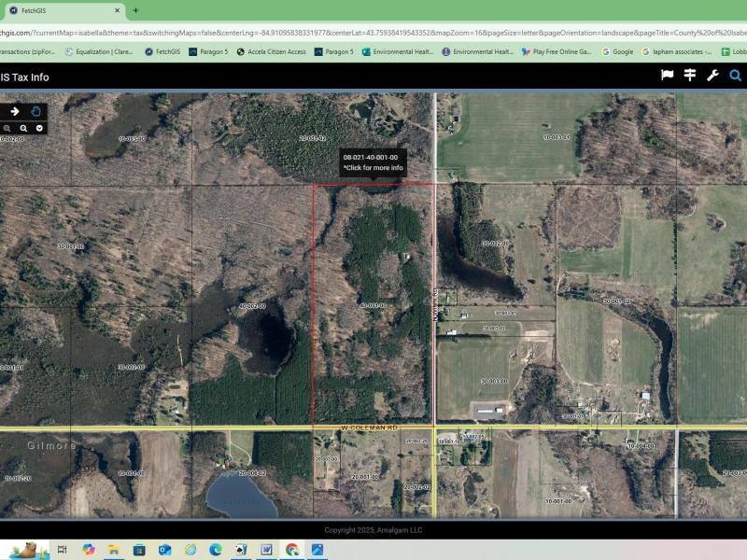The width and height of the screenshot is (747, 560).
Task: Open Microsoft Word from the taskbar
Action: pos(266,550)
